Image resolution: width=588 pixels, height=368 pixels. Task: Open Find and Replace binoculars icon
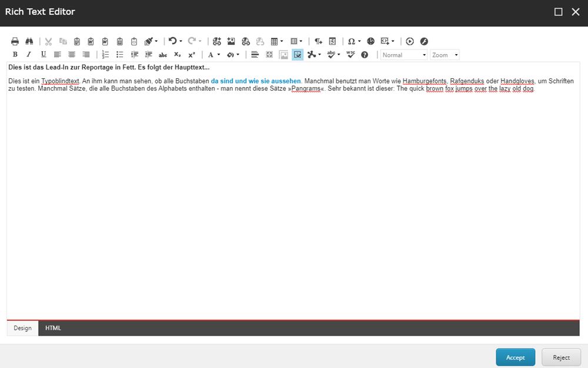click(28, 41)
